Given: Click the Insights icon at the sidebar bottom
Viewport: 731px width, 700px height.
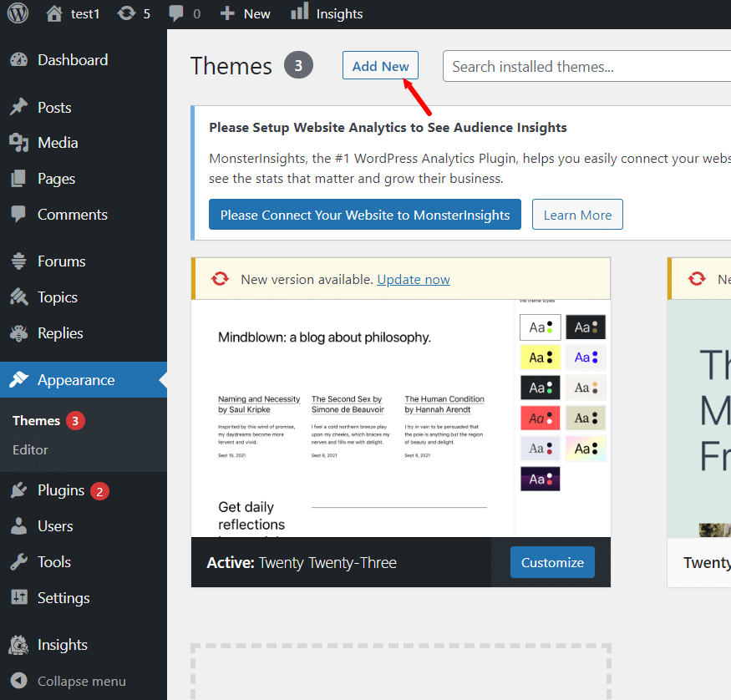Looking at the screenshot, I should pyautogui.click(x=18, y=644).
